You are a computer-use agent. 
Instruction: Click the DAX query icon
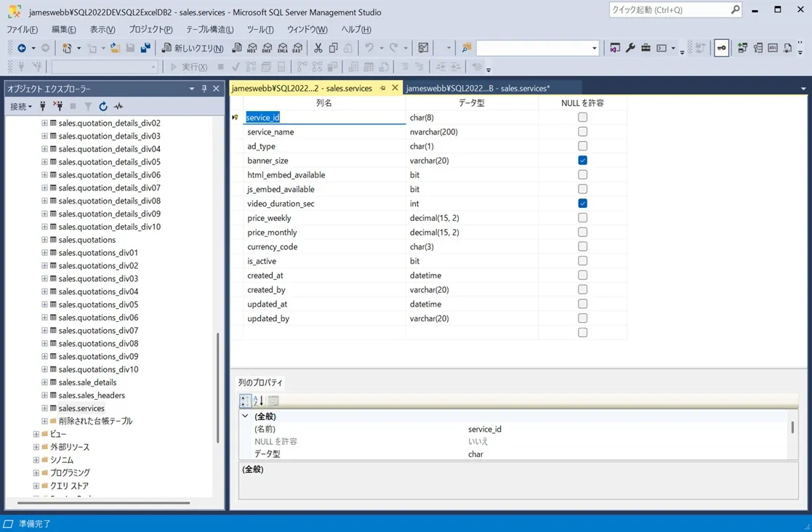tap(298, 48)
